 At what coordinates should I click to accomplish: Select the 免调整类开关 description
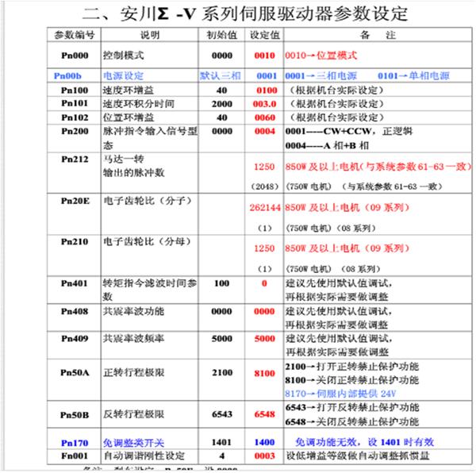[133, 443]
